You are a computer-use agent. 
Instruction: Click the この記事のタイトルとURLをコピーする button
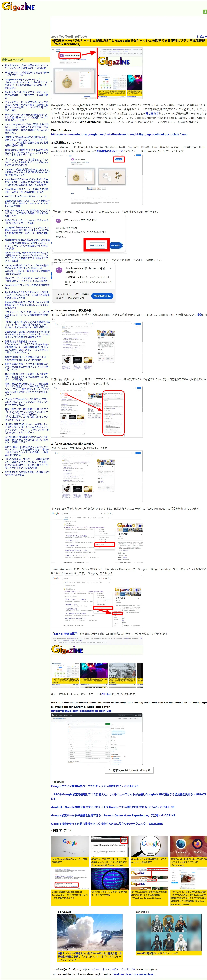pyautogui.click(x=129, y=770)
